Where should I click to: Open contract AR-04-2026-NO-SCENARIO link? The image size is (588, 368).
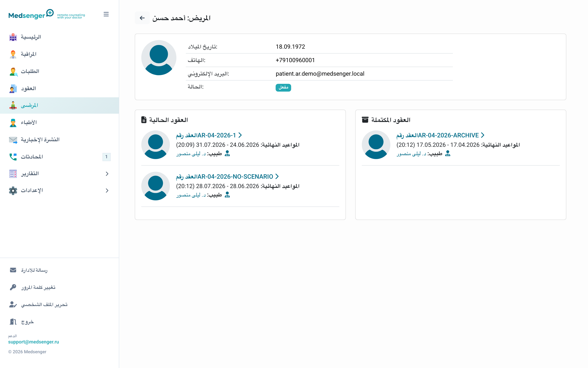(225, 177)
